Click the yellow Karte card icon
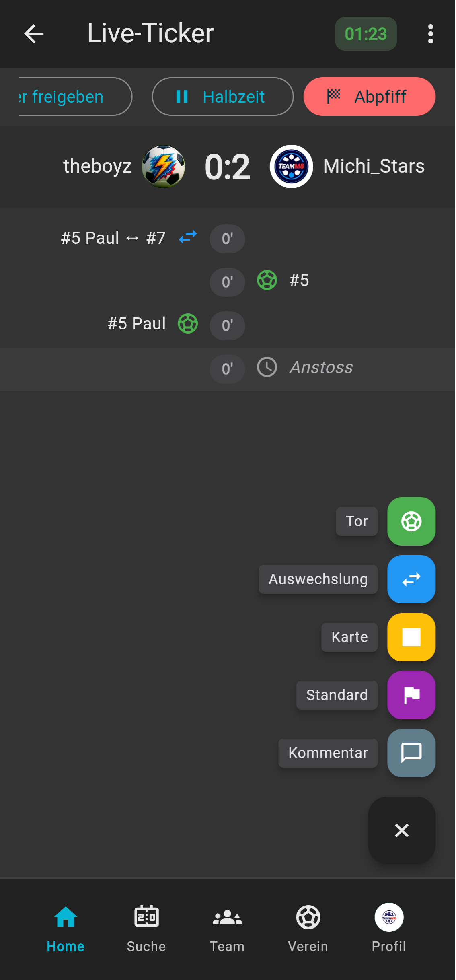456x980 pixels. (x=411, y=637)
